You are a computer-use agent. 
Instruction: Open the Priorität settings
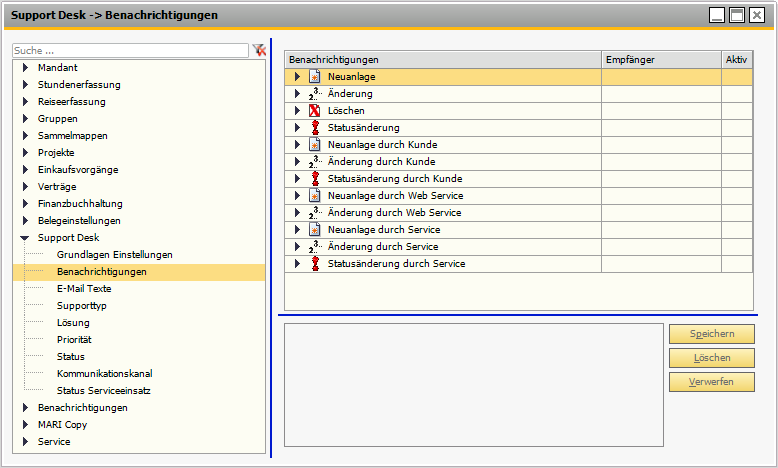[74, 339]
